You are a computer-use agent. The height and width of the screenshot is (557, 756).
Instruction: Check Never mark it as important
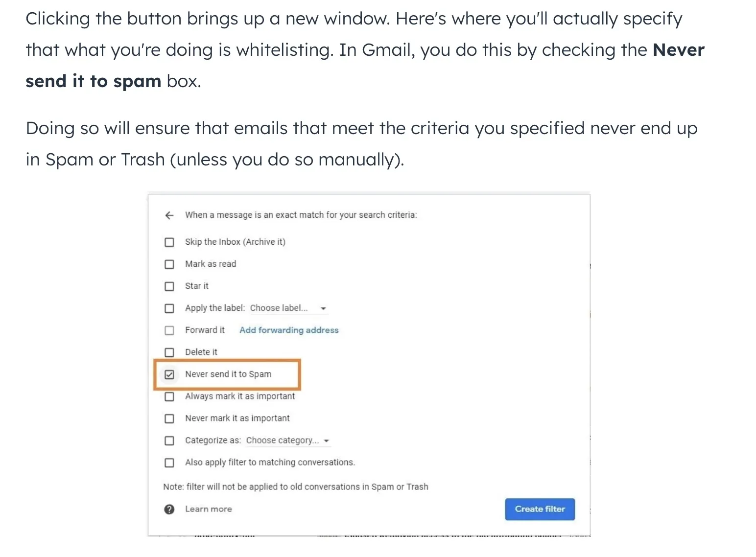coord(169,418)
